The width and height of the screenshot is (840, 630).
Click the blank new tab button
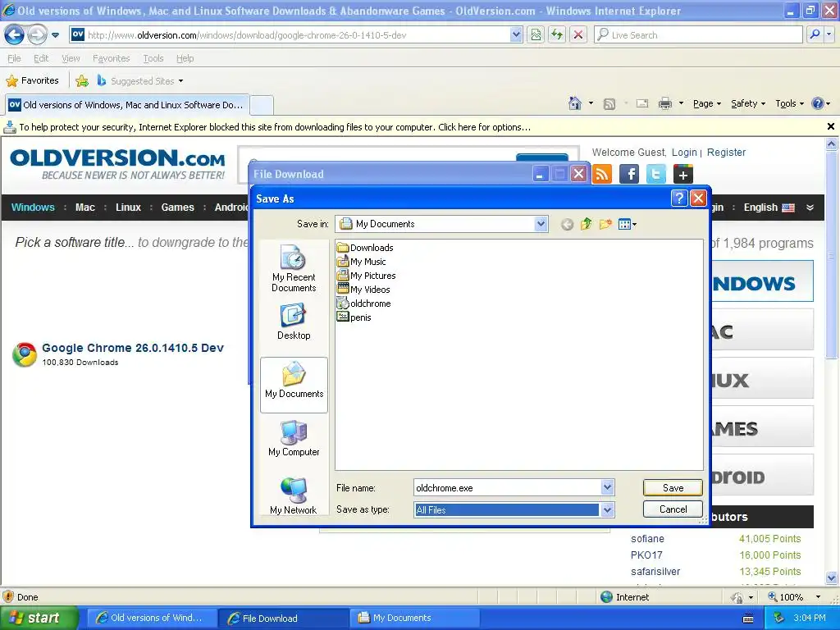(x=262, y=105)
